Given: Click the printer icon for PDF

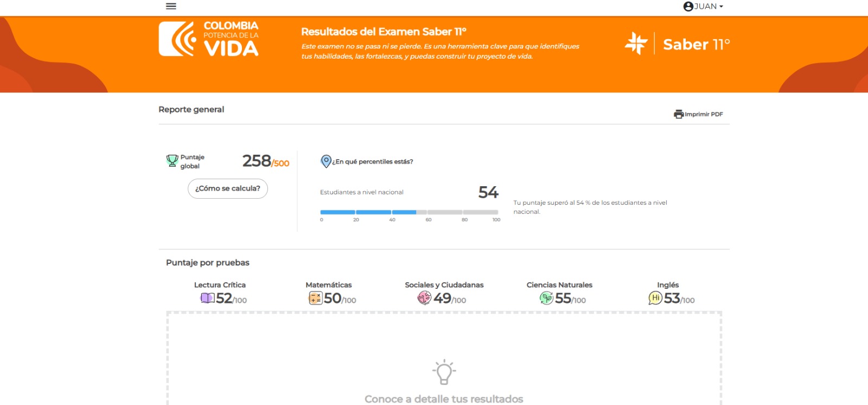Looking at the screenshot, I should [x=679, y=114].
